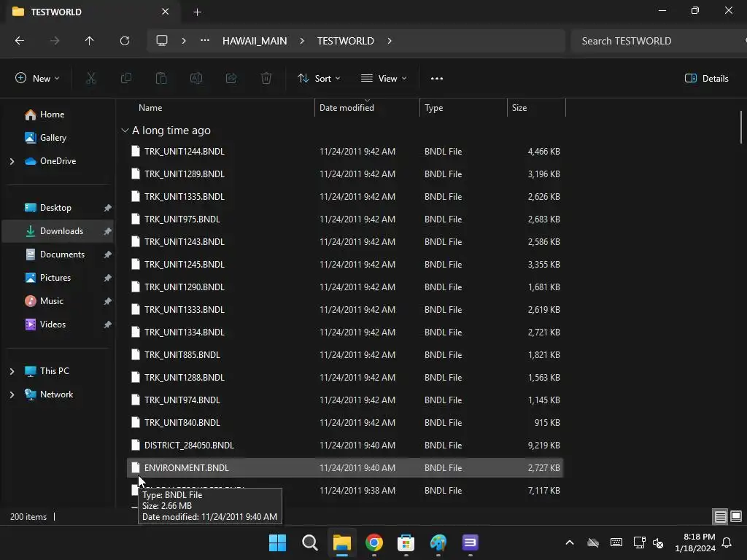Image resolution: width=747 pixels, height=560 pixels.
Task: Unpin Videos from Quick access
Action: pos(108,324)
